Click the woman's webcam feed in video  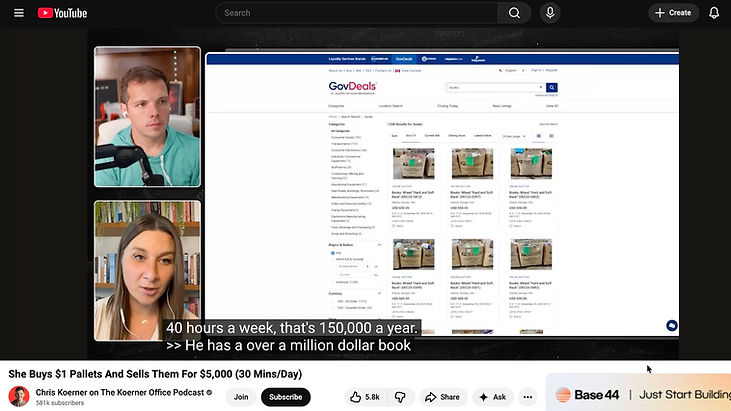(x=147, y=271)
